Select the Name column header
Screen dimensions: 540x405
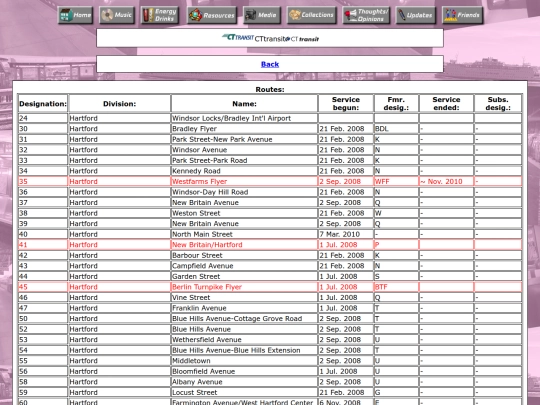coord(244,104)
